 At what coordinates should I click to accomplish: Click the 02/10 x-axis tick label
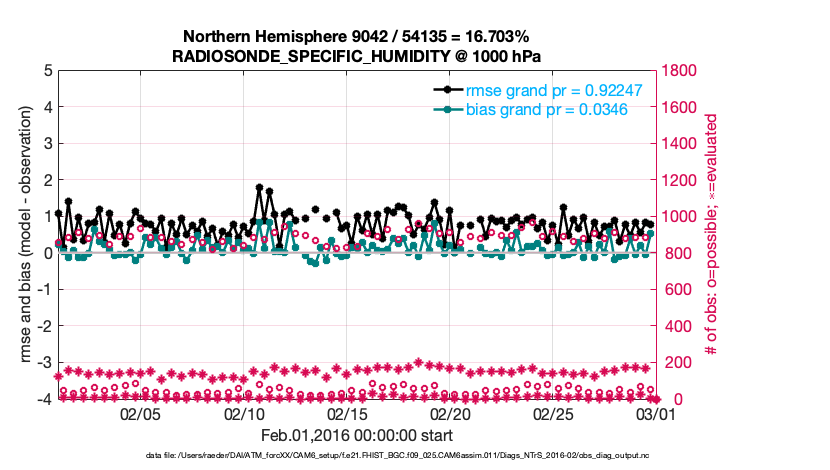(244, 413)
